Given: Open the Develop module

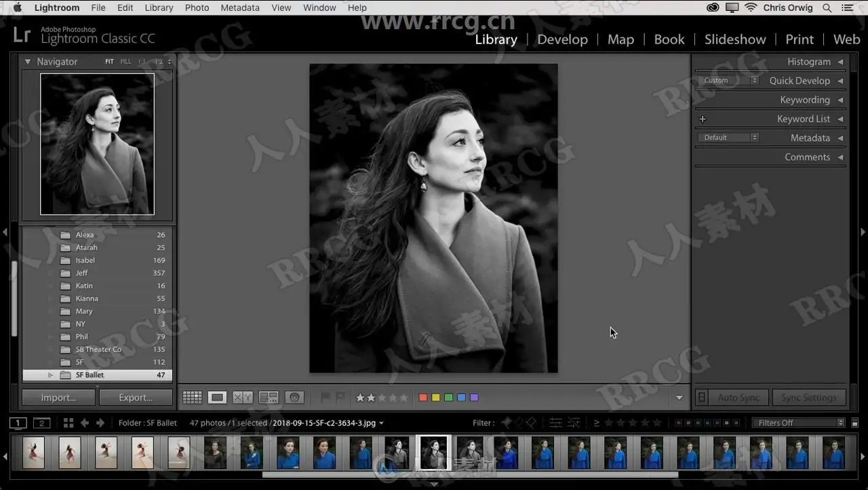Looking at the screenshot, I should 562,39.
